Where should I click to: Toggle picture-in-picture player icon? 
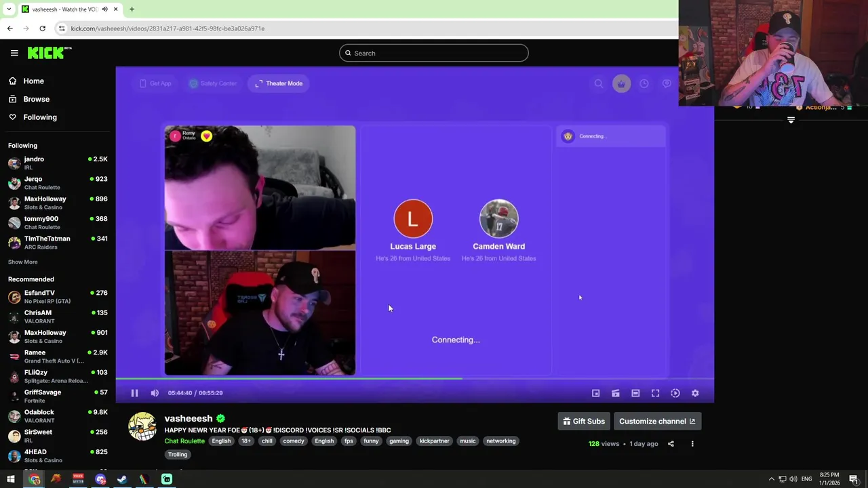coord(595,393)
